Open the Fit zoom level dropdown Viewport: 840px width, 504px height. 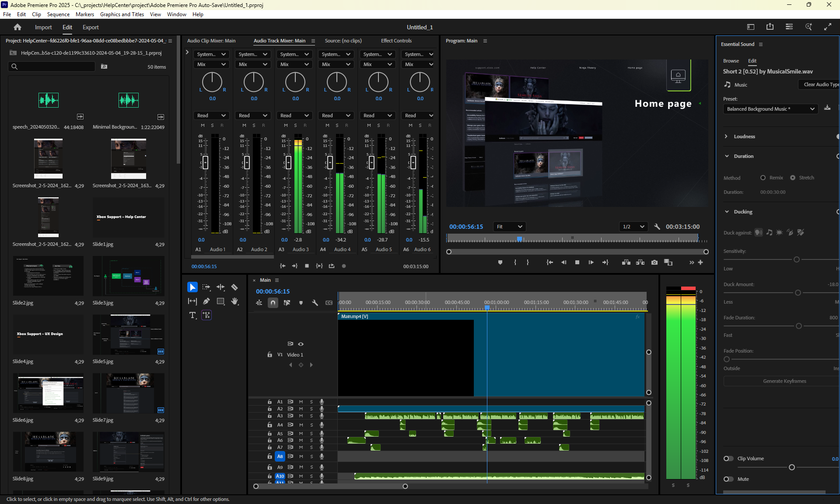pos(509,227)
